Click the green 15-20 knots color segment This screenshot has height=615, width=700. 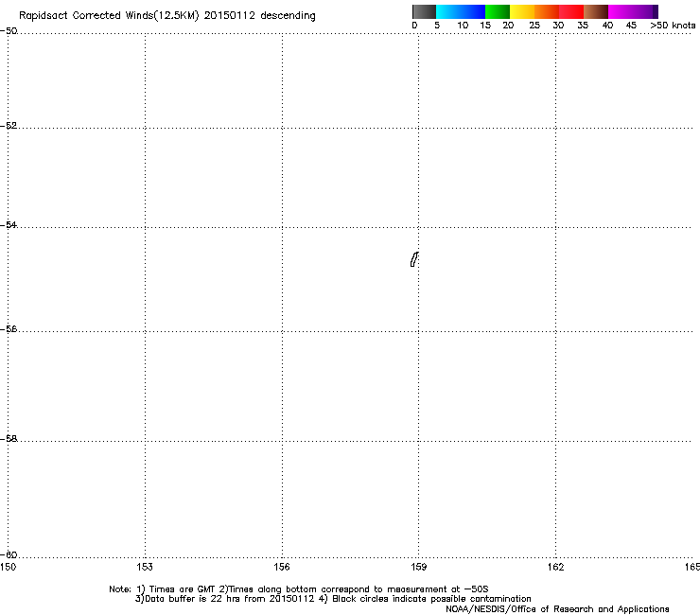click(498, 11)
